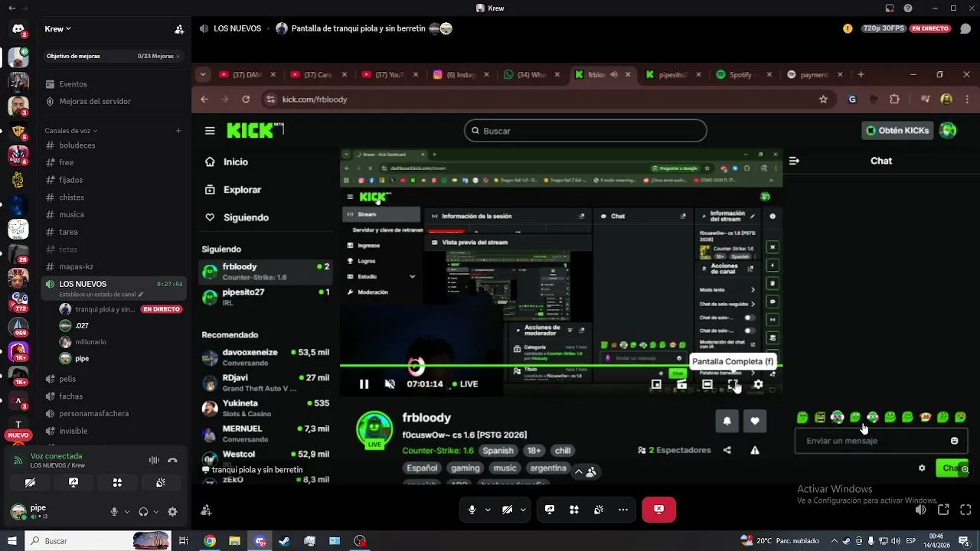The width and height of the screenshot is (980, 551).
Task: Stop watching stream with red button
Action: pos(658,510)
